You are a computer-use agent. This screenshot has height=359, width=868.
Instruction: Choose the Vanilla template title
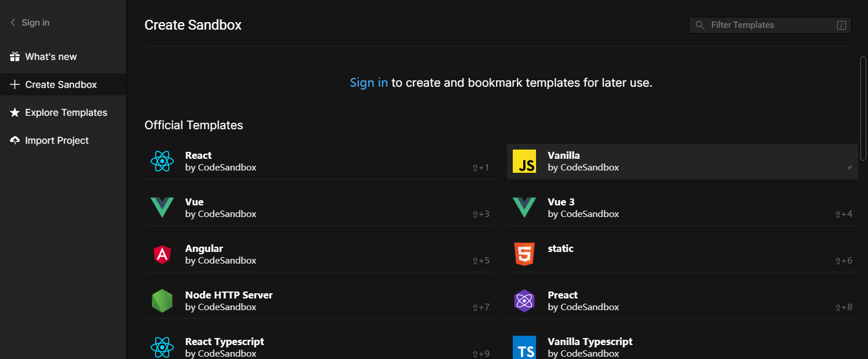tap(563, 155)
